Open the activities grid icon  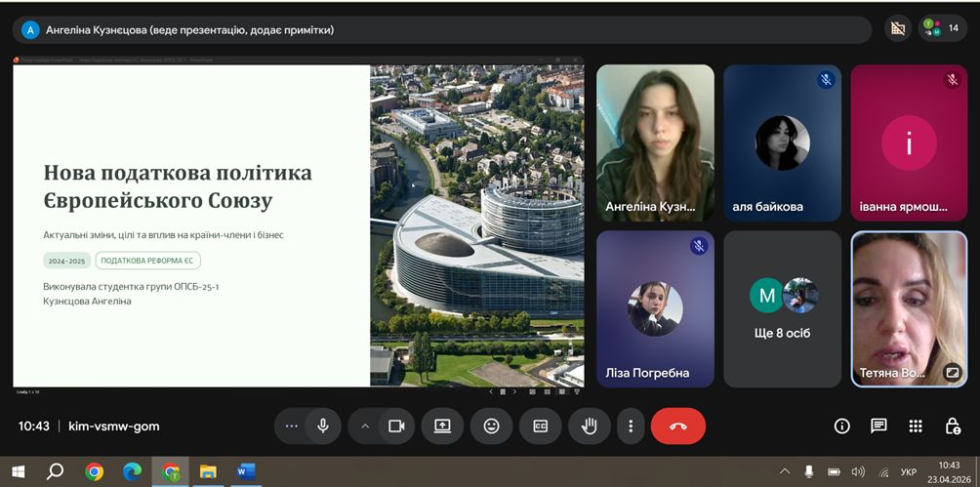click(x=916, y=426)
